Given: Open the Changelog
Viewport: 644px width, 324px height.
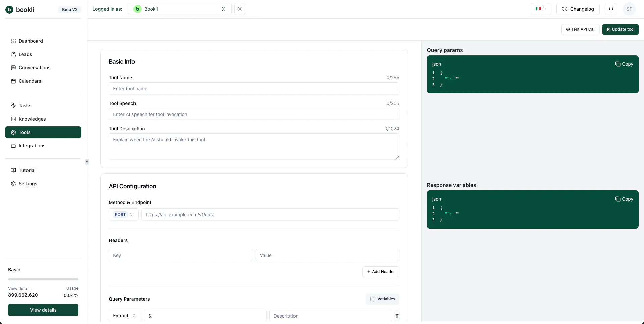Looking at the screenshot, I should click(578, 9).
